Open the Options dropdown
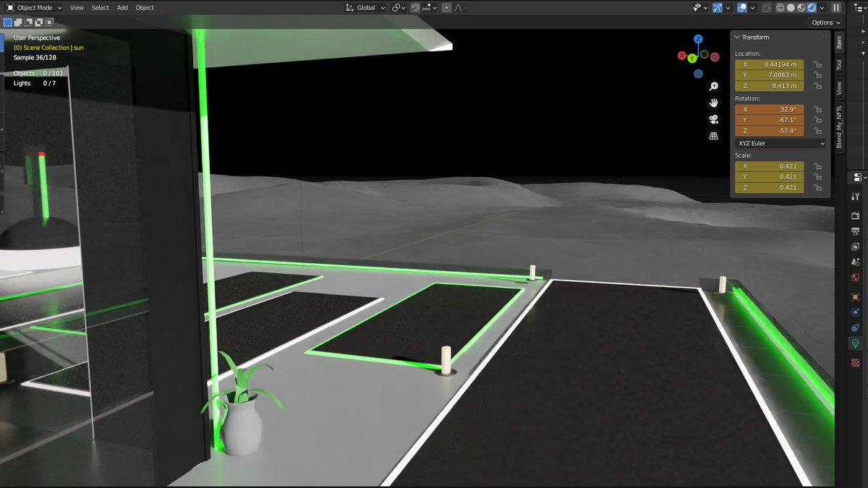The height and width of the screenshot is (488, 868). [825, 22]
